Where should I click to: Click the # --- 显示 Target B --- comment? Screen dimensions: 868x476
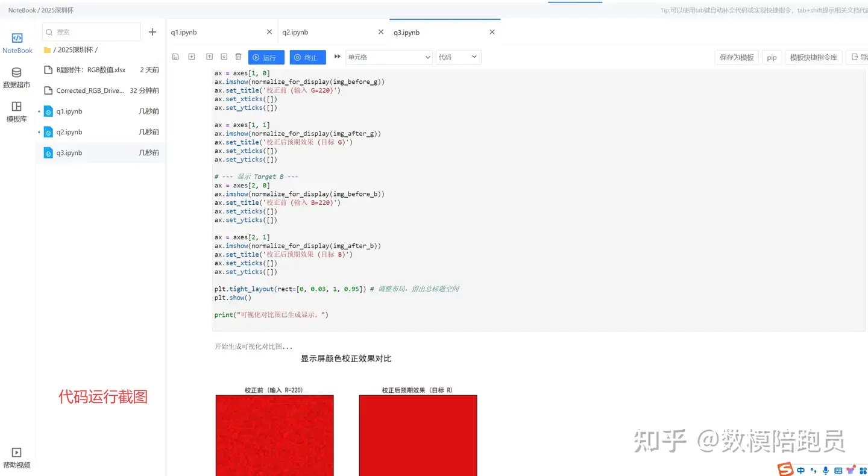click(256, 177)
